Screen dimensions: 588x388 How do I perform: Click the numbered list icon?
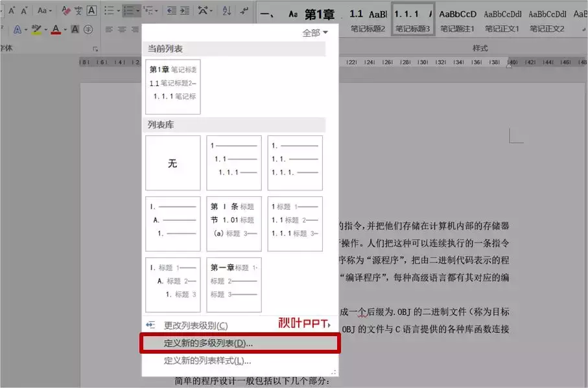click(x=128, y=10)
